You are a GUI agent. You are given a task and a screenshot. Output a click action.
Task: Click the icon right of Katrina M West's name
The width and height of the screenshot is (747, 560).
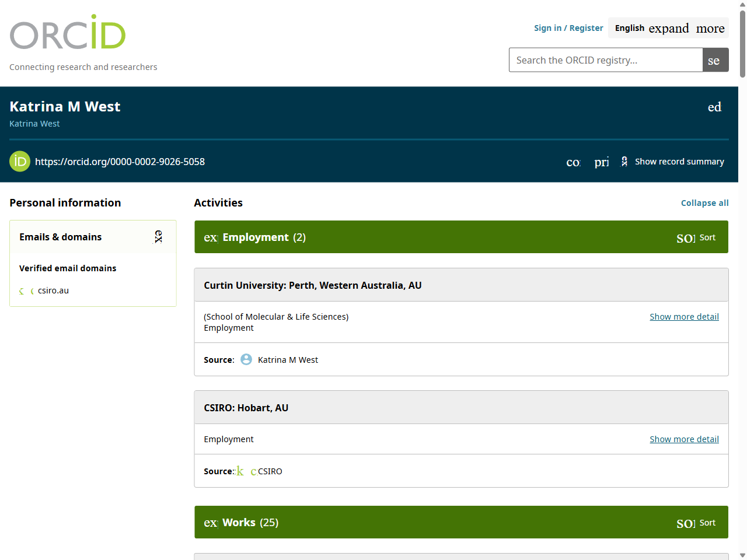click(715, 107)
